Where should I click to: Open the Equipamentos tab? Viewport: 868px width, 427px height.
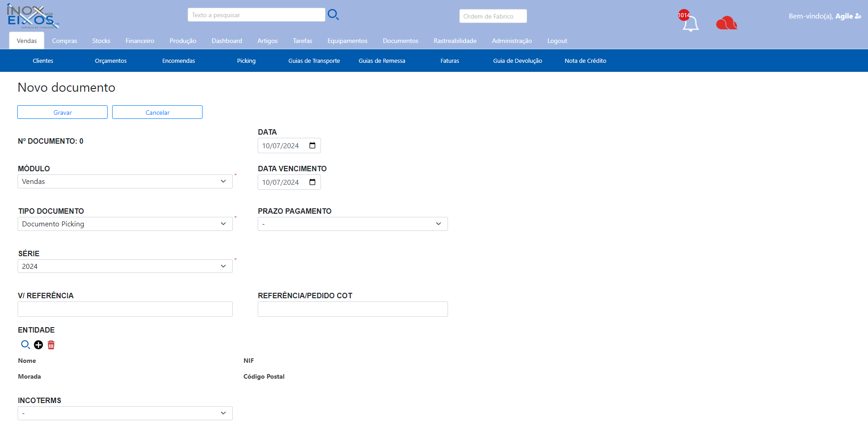348,41
